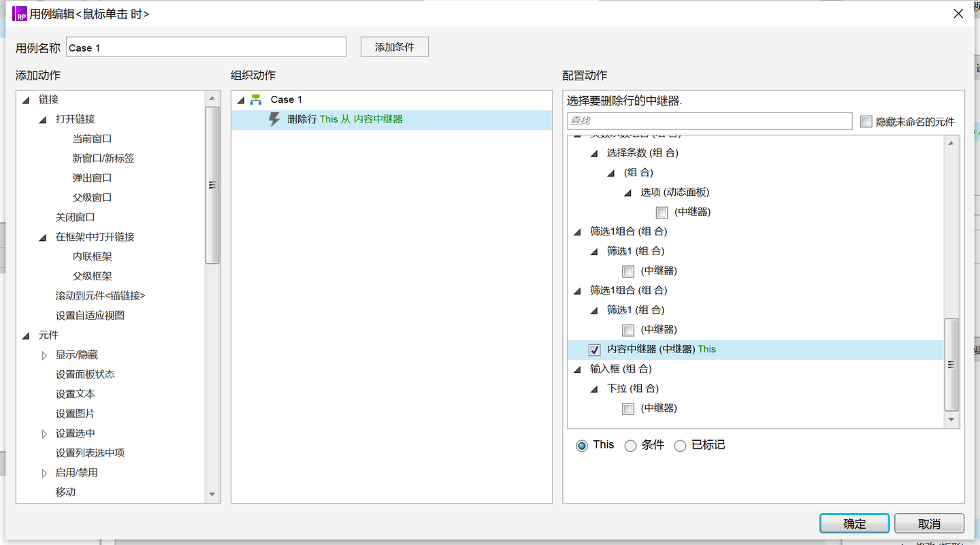Select the 设置自适应视图 action
The image size is (980, 545).
90,316
